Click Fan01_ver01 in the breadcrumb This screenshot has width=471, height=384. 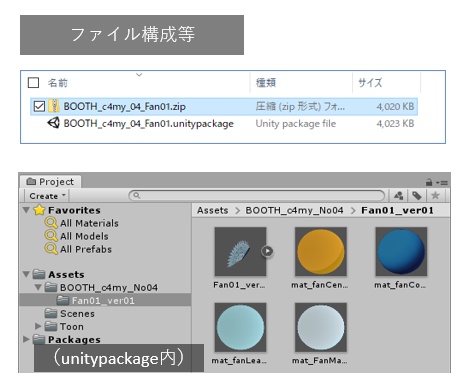tap(397, 210)
